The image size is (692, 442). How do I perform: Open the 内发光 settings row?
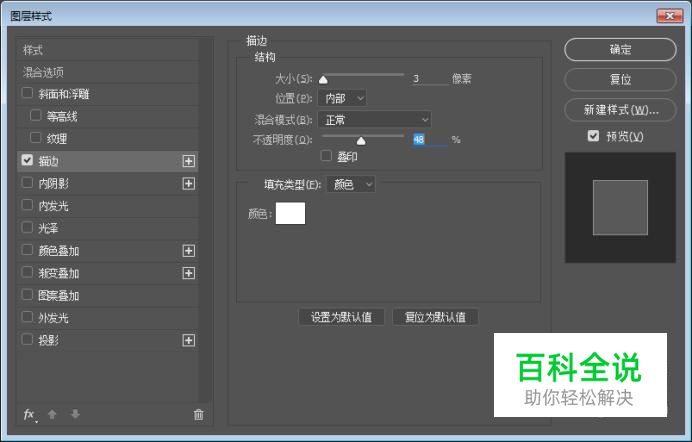tap(108, 206)
